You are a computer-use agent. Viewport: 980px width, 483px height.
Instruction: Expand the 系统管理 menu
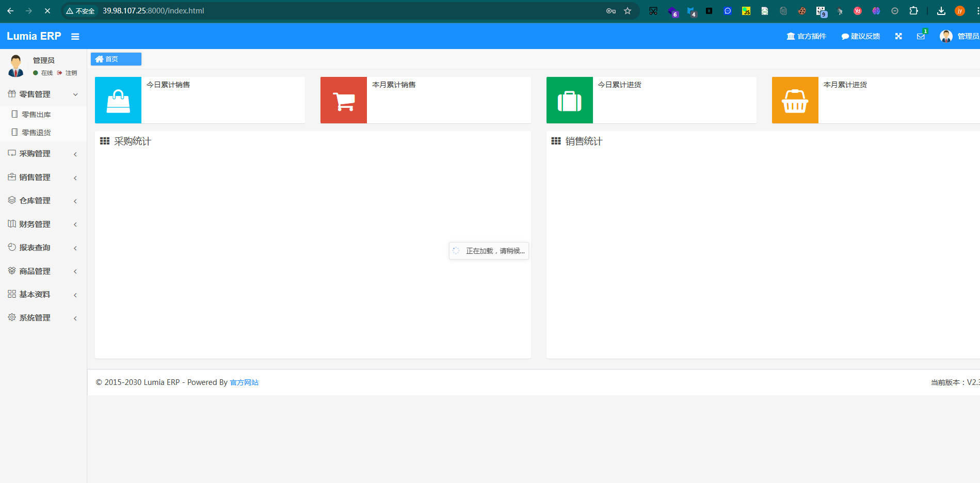(43, 318)
